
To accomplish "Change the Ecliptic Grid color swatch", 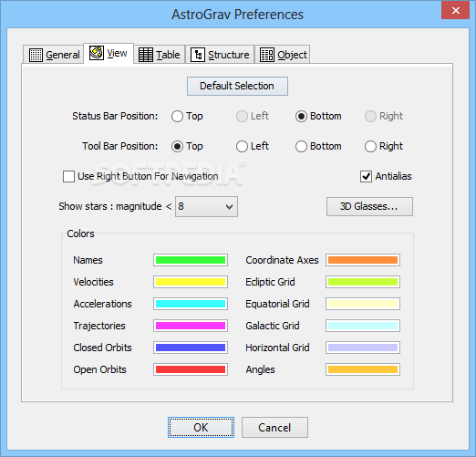I will click(x=363, y=282).
